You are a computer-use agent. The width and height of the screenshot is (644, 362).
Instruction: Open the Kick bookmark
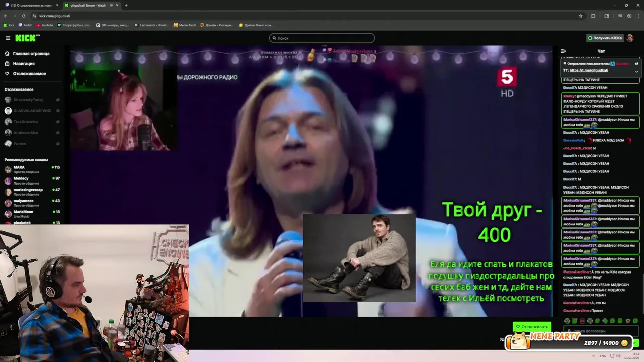coord(9,25)
